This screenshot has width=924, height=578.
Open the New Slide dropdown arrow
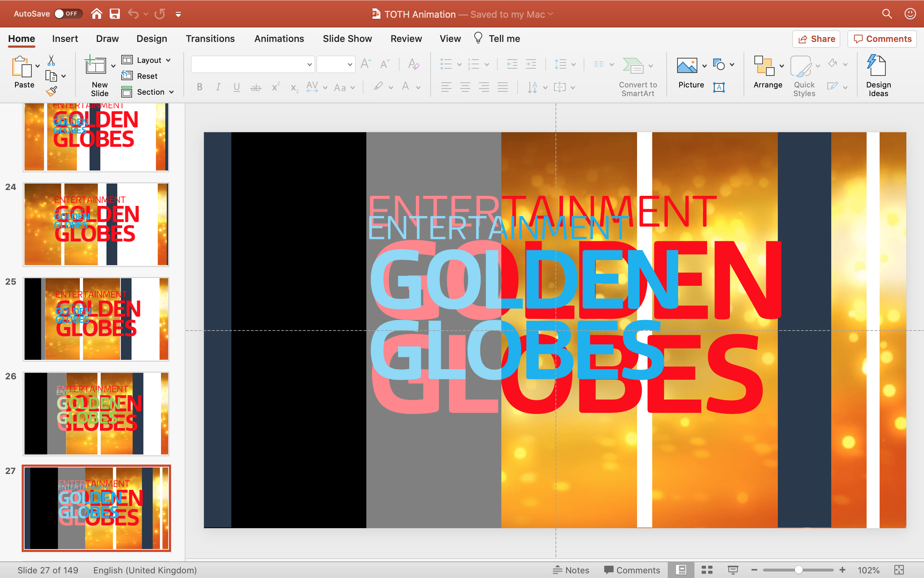(113, 66)
